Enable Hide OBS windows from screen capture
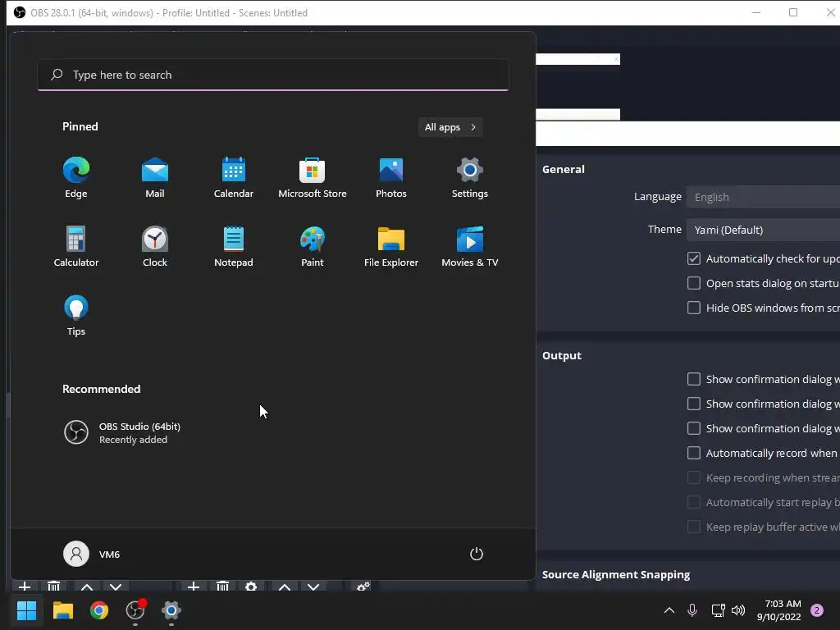840x630 pixels. [694, 308]
